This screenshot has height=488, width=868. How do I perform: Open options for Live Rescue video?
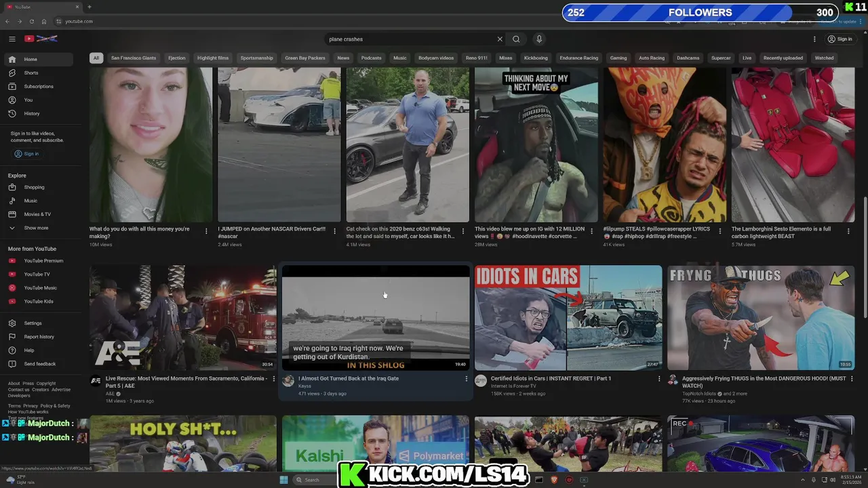point(274,379)
